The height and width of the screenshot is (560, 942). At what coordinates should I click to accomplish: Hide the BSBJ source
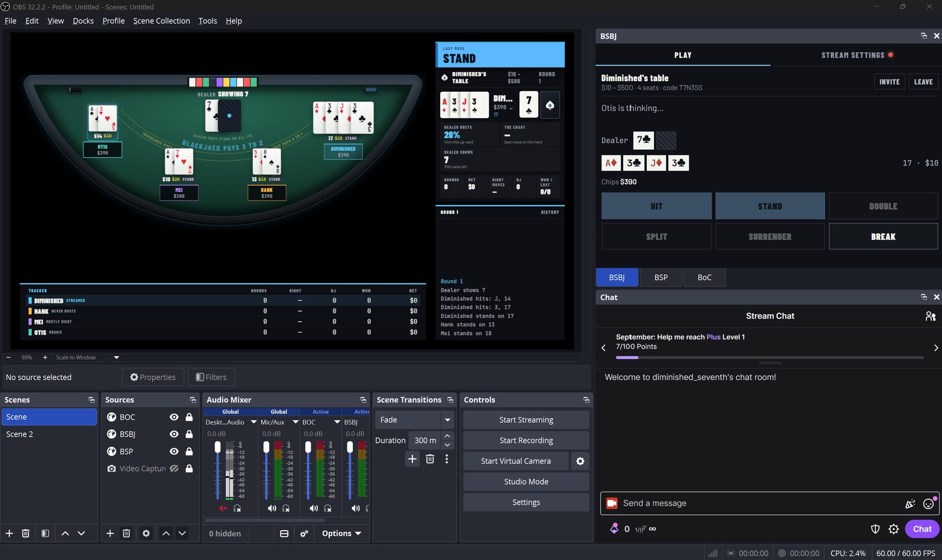click(174, 434)
